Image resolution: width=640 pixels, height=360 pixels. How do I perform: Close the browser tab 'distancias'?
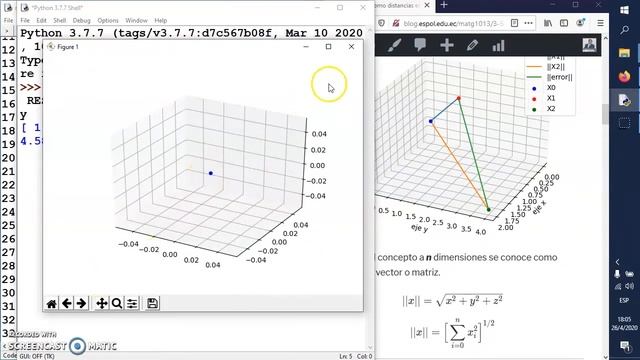point(427,5)
